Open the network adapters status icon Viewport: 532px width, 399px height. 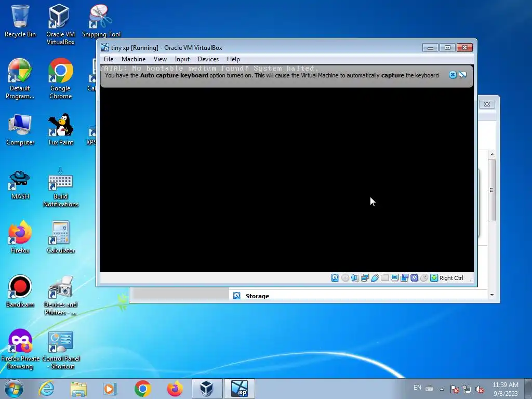365,278
